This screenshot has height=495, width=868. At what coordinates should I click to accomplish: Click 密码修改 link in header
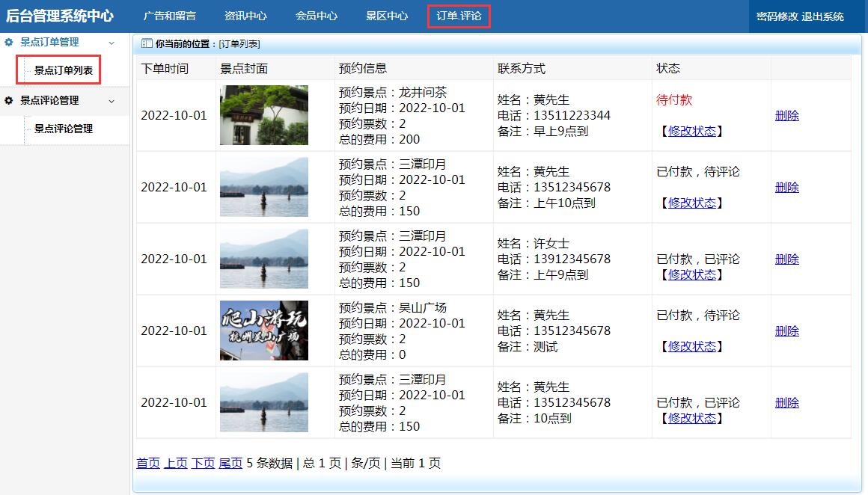(x=777, y=16)
